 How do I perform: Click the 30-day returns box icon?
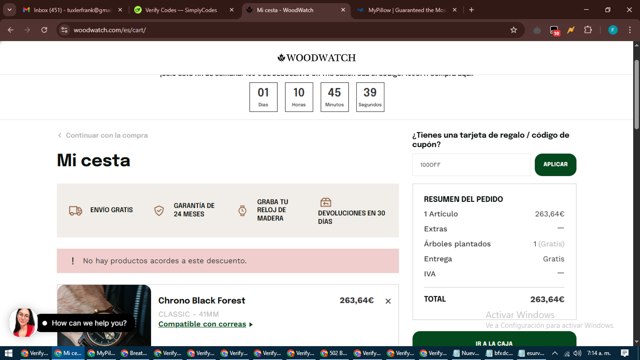326,202
